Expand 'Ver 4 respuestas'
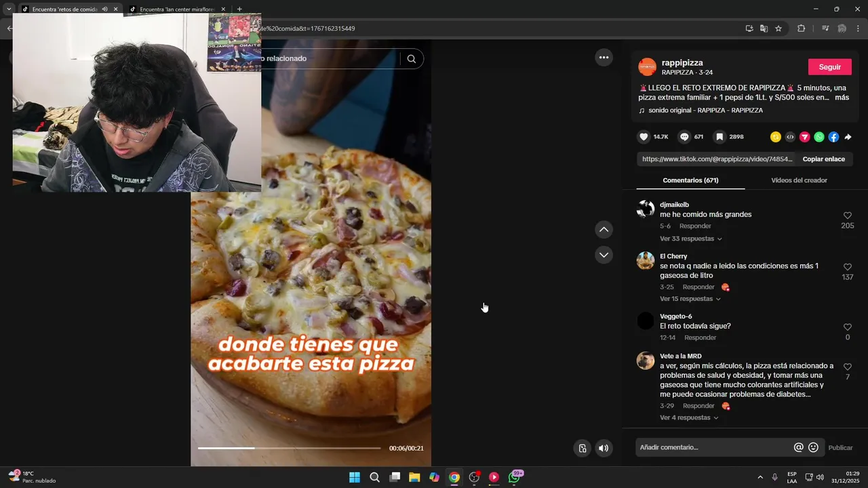 click(x=688, y=418)
